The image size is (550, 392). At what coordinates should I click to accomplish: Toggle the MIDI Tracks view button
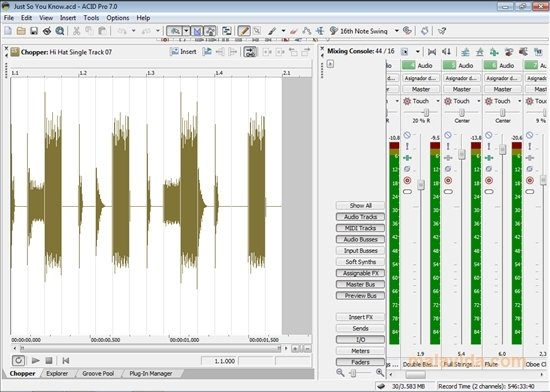(x=360, y=228)
